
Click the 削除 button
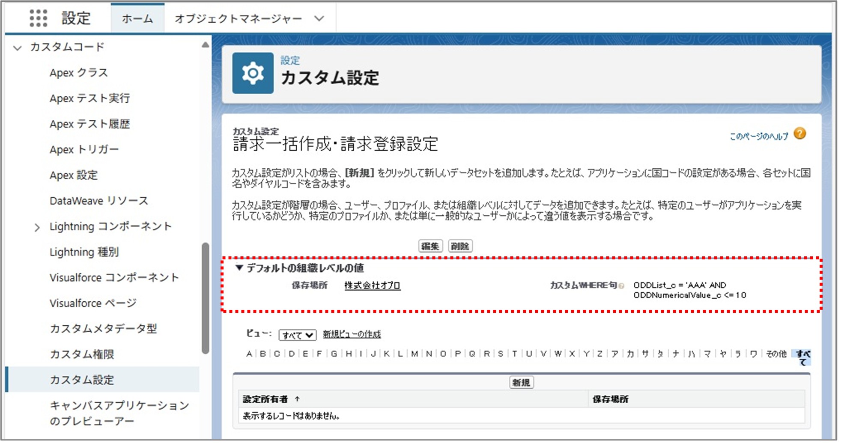tap(461, 246)
